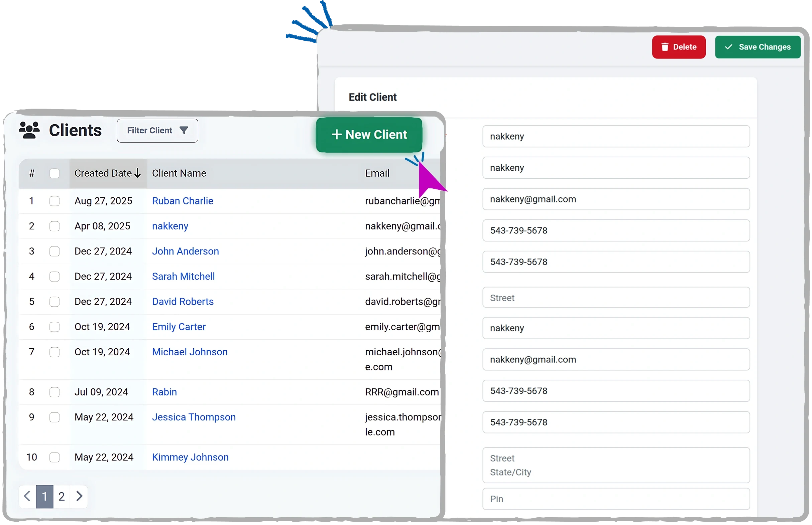Image resolution: width=812 pixels, height=525 pixels.
Task: Click the funnel icon on Filter Client
Action: pos(184,130)
